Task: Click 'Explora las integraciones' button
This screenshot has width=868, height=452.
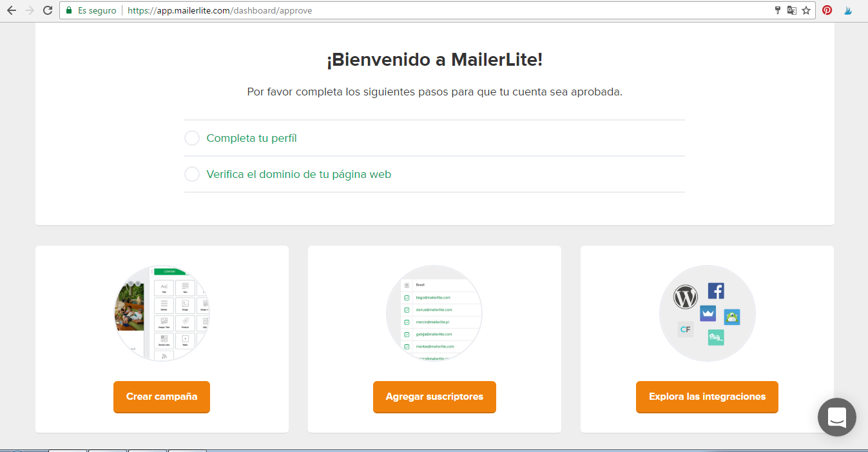Action: click(707, 397)
